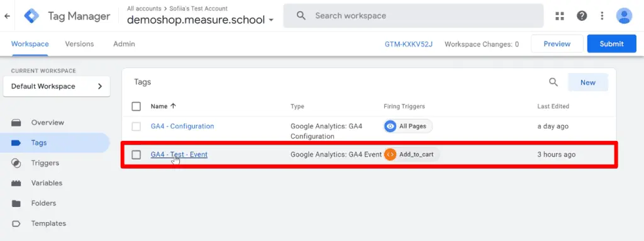Click the CURRENT WORKSPACE label

[43, 70]
